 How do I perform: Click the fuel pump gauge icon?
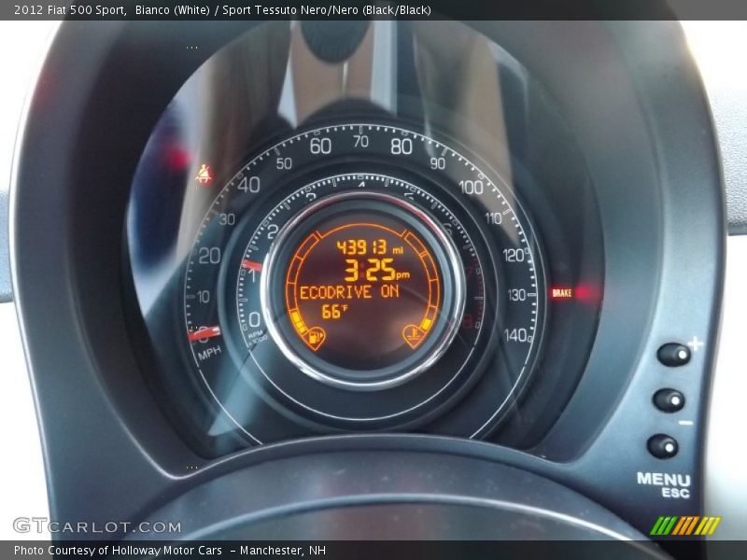coord(315,334)
